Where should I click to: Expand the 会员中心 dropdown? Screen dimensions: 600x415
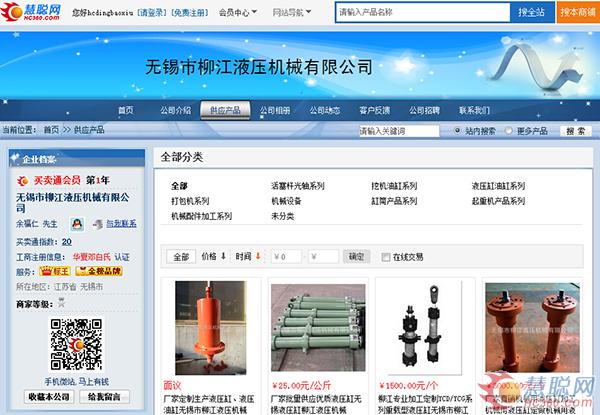click(x=238, y=13)
